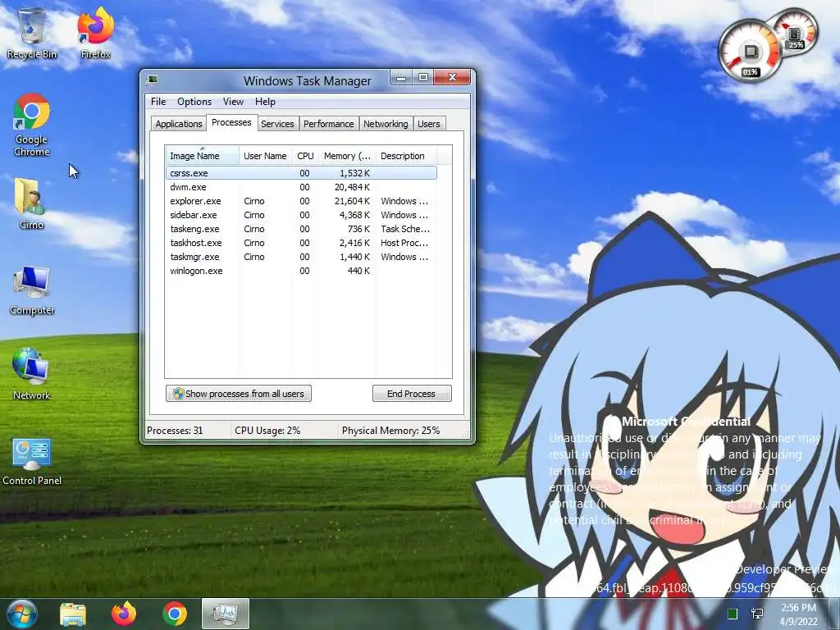
Task: Open the File menu
Action: (x=158, y=101)
